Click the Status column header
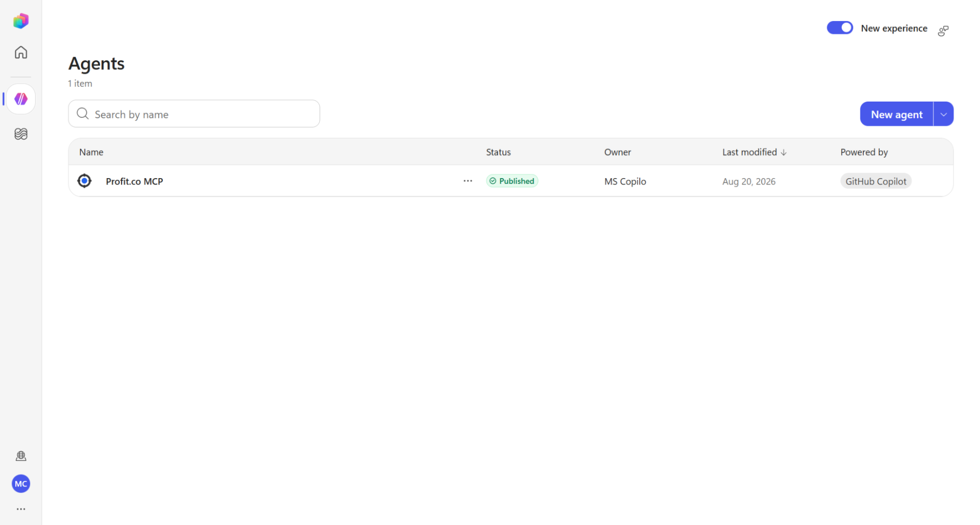980x525 pixels. (x=499, y=152)
